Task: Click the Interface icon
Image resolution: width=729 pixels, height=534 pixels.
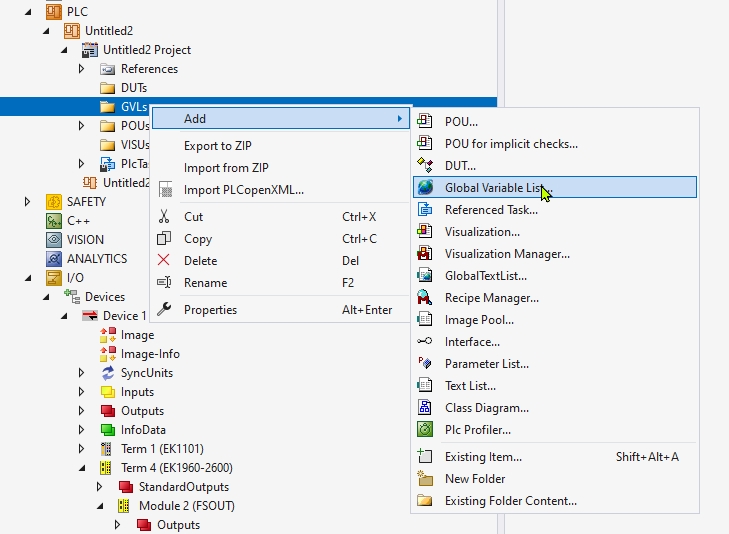Action: 424,342
